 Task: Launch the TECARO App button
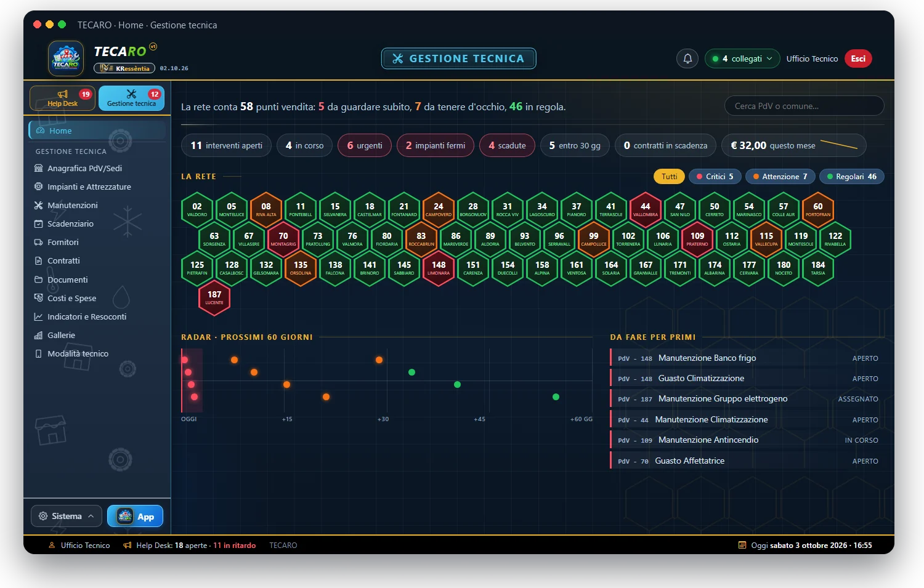135,516
